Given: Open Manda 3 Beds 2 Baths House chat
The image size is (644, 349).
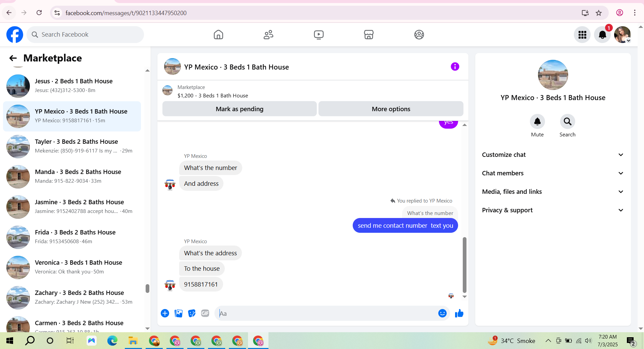Looking at the screenshot, I should [x=72, y=177].
